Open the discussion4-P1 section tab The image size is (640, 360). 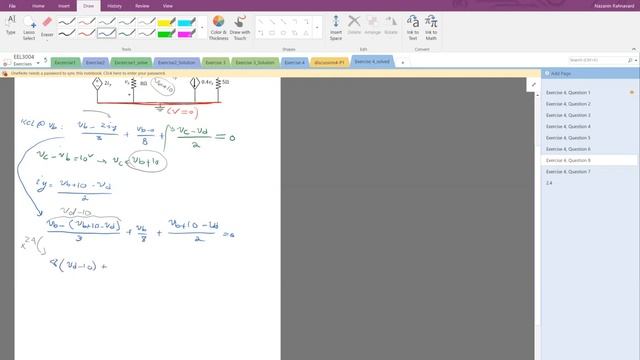point(329,62)
